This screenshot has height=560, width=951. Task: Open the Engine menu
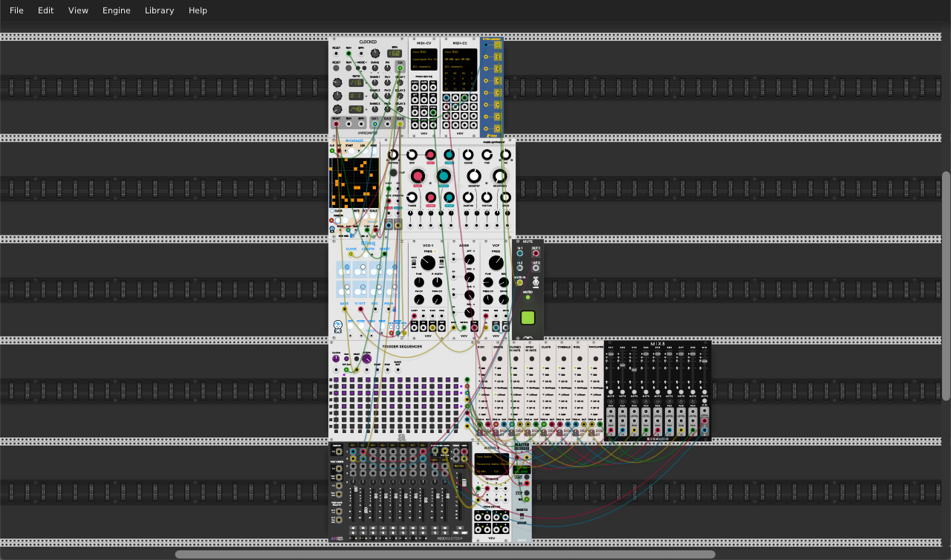coord(116,10)
